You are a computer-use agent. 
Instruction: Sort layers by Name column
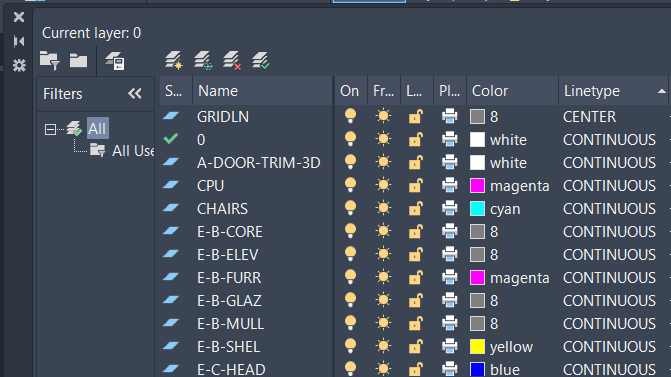point(263,91)
